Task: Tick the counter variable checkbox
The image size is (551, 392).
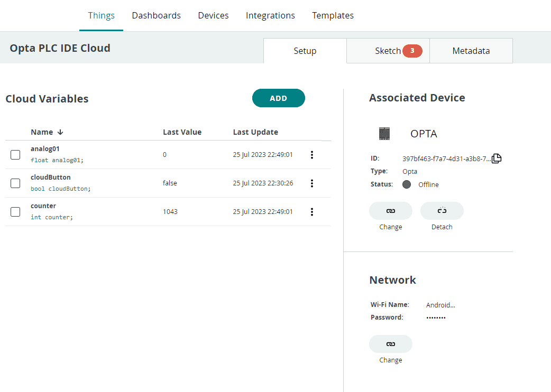Action: (x=15, y=212)
